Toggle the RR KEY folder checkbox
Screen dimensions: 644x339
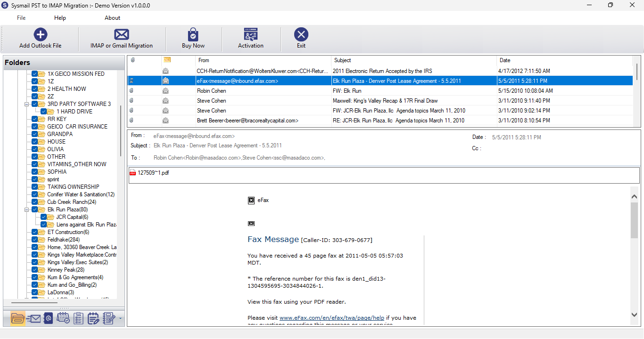pos(35,119)
